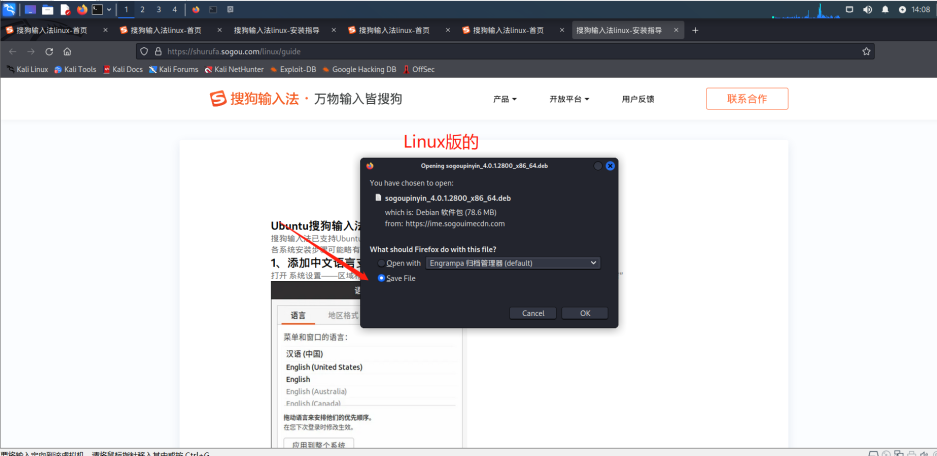The width and height of the screenshot is (937, 456).
Task: Go back with the browser back arrow
Action: 13,51
